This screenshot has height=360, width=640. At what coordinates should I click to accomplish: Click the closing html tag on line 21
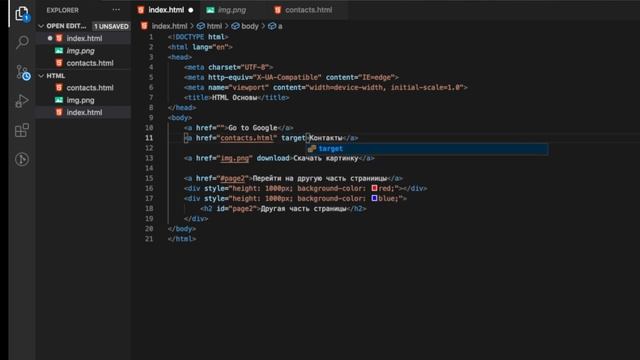click(x=182, y=239)
